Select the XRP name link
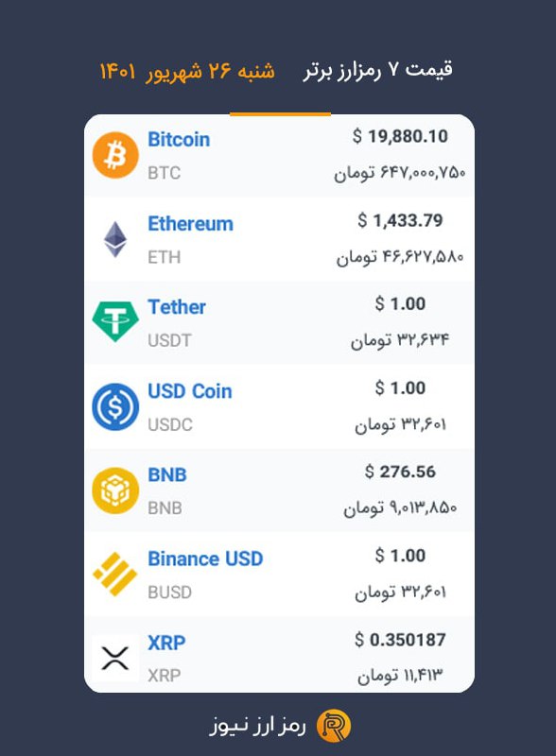 [166, 643]
